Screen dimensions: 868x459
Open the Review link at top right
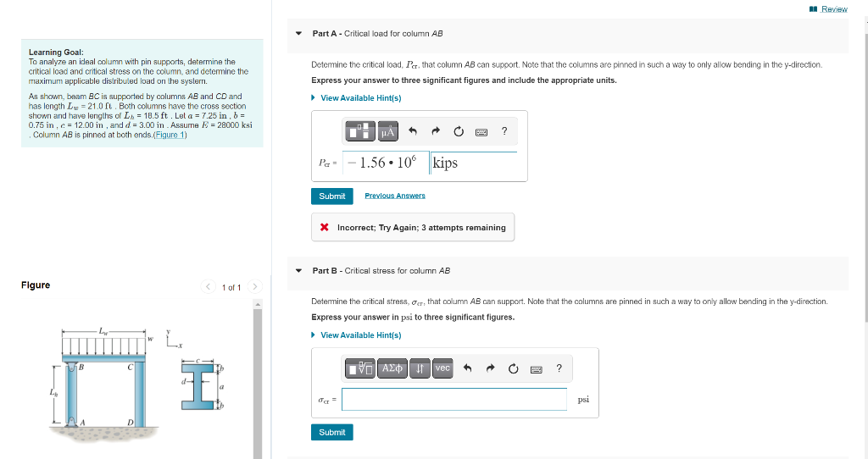[x=834, y=8]
